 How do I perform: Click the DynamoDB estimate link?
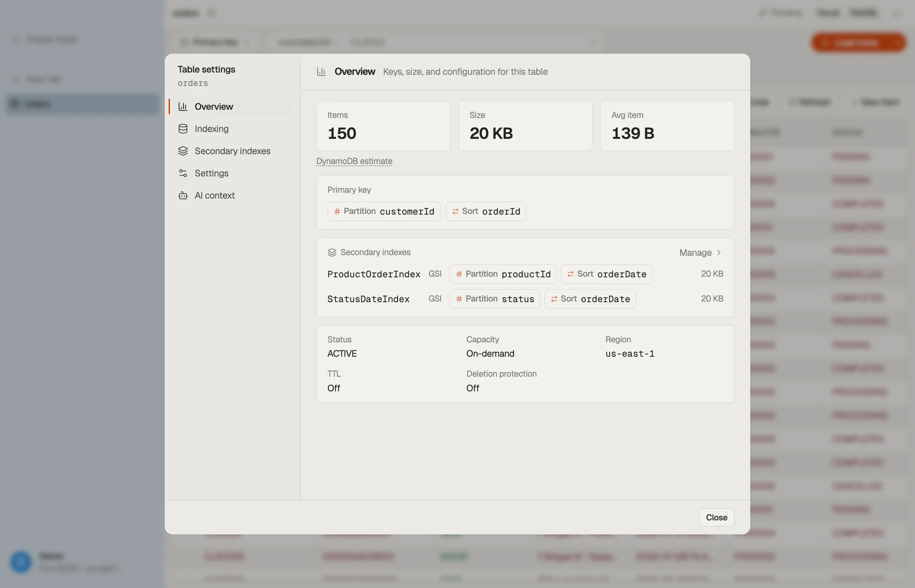point(354,161)
